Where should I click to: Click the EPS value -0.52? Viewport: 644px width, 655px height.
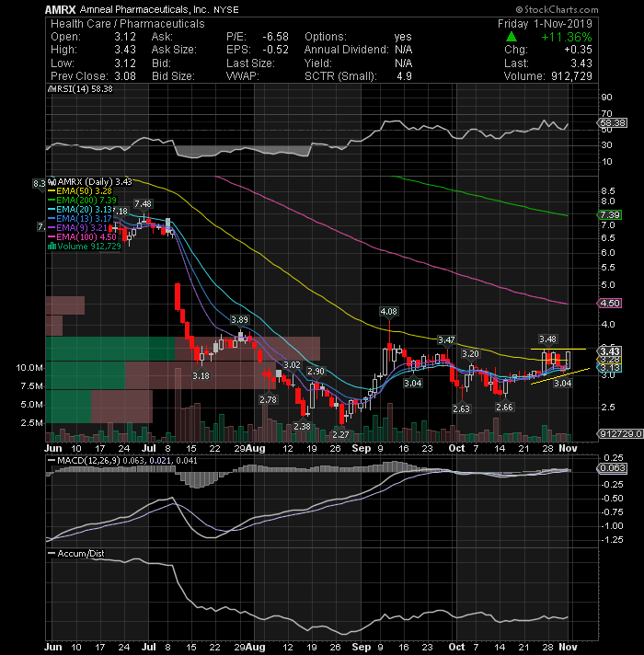275,50
